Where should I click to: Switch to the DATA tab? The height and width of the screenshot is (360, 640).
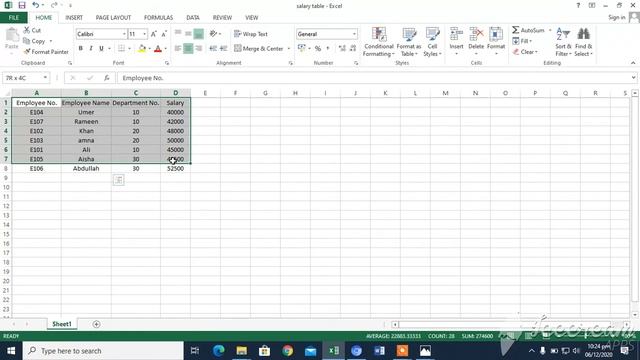tap(193, 18)
